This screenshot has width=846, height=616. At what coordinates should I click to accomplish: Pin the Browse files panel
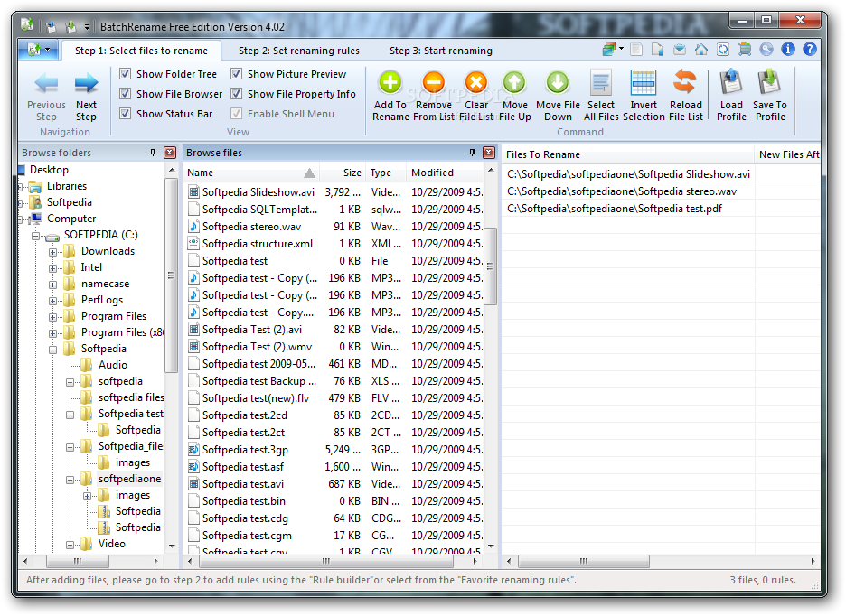[x=472, y=153]
